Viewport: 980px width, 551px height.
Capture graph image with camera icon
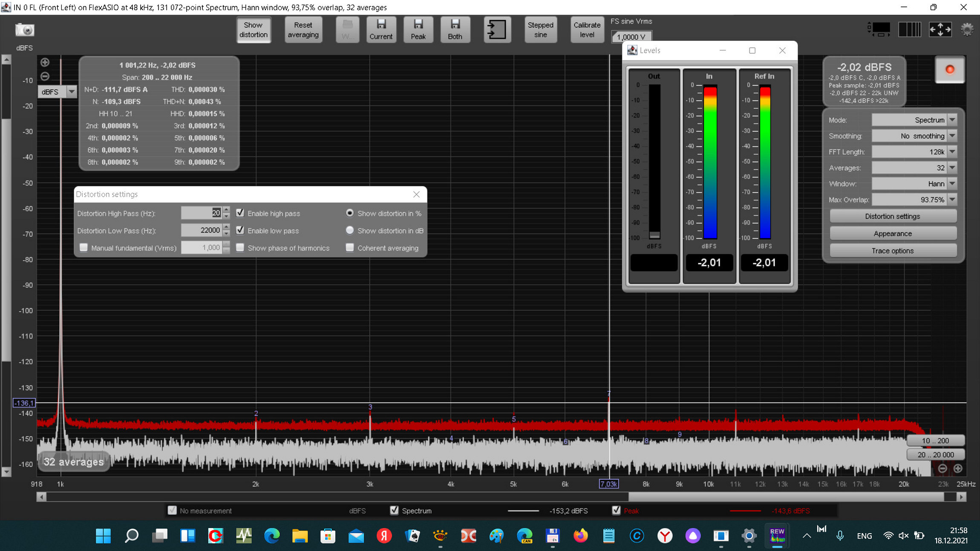(25, 30)
